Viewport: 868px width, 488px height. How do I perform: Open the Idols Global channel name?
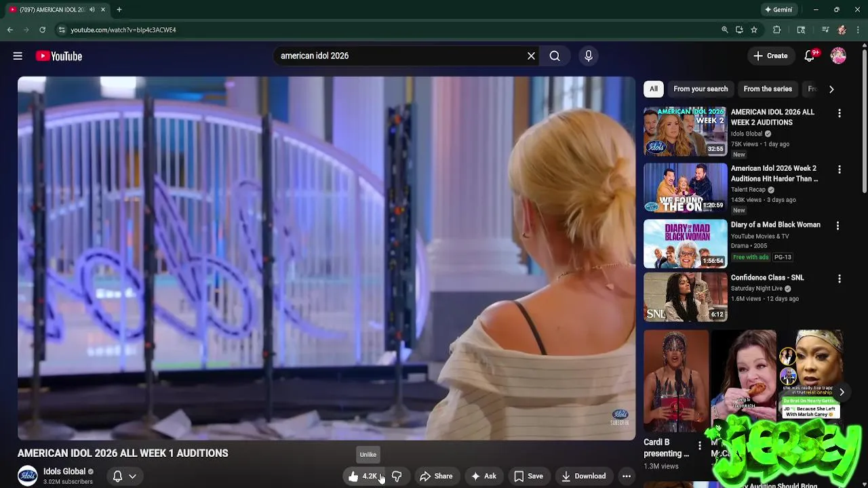coord(64,472)
